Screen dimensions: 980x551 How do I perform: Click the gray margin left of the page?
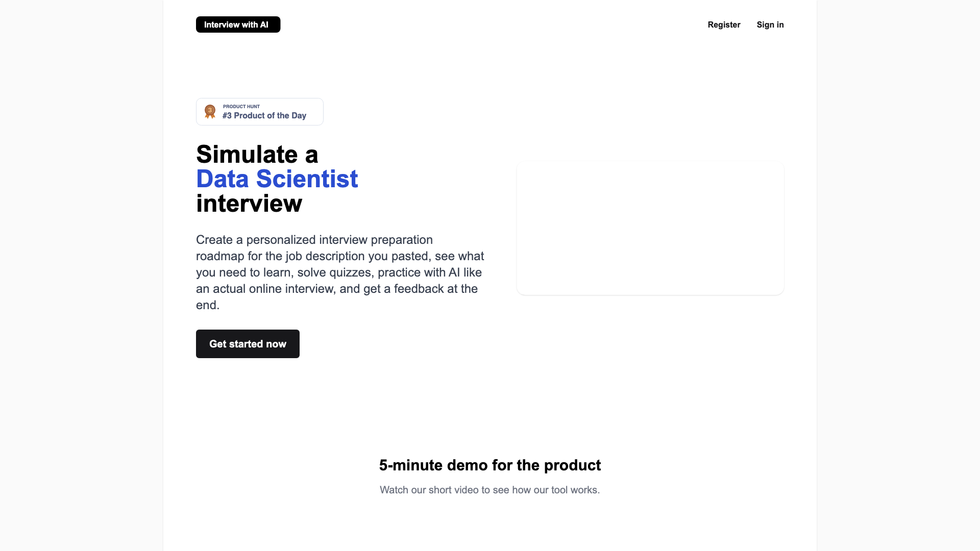pyautogui.click(x=82, y=275)
